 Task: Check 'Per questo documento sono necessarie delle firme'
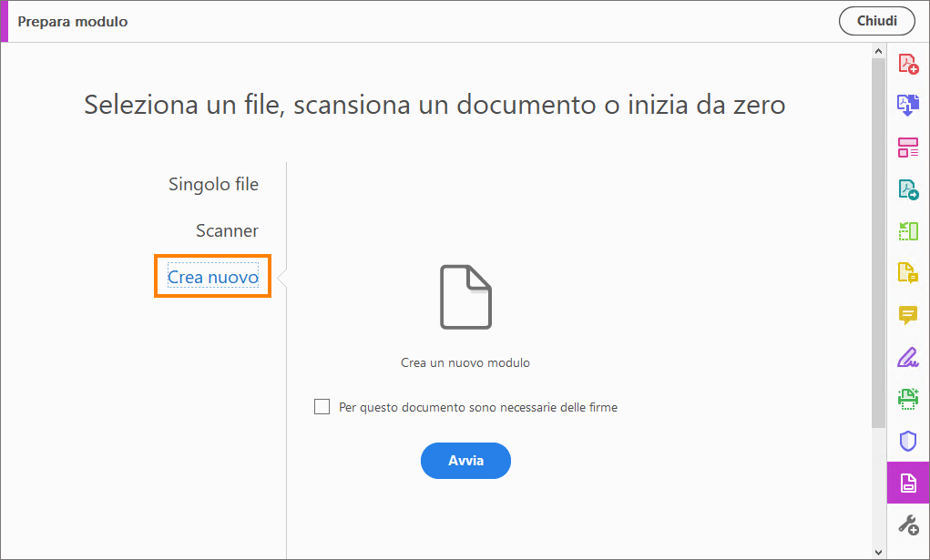tap(322, 406)
